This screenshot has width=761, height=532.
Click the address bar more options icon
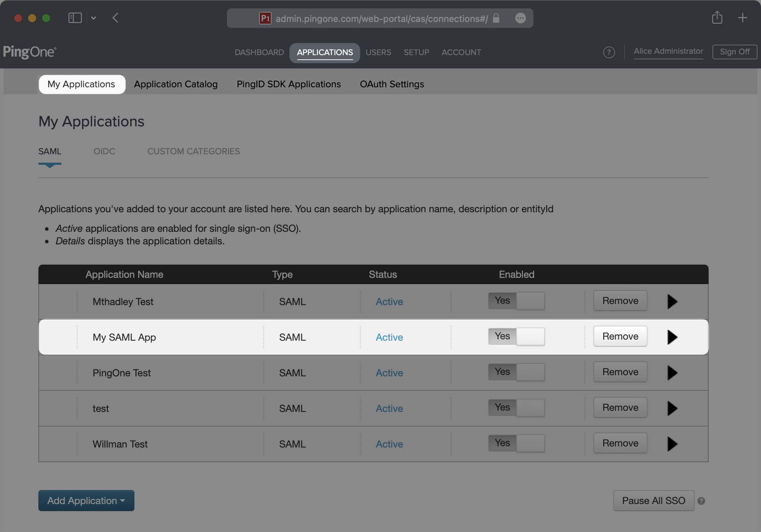520,18
